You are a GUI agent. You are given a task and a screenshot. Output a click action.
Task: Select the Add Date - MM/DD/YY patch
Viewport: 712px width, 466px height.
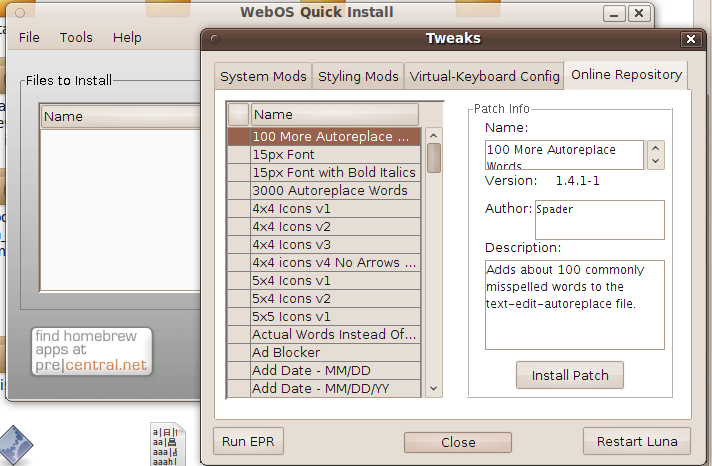336,389
